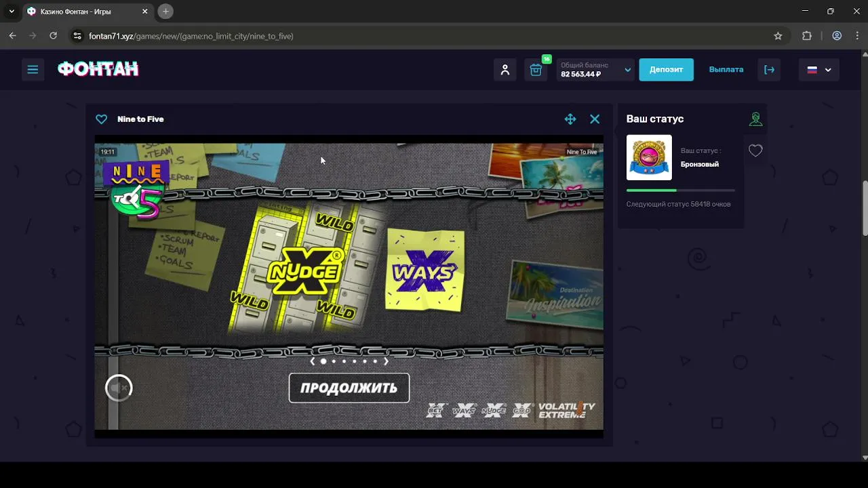Click the small xWays icon at bottom
This screenshot has height=488, width=868.
pos(465,410)
